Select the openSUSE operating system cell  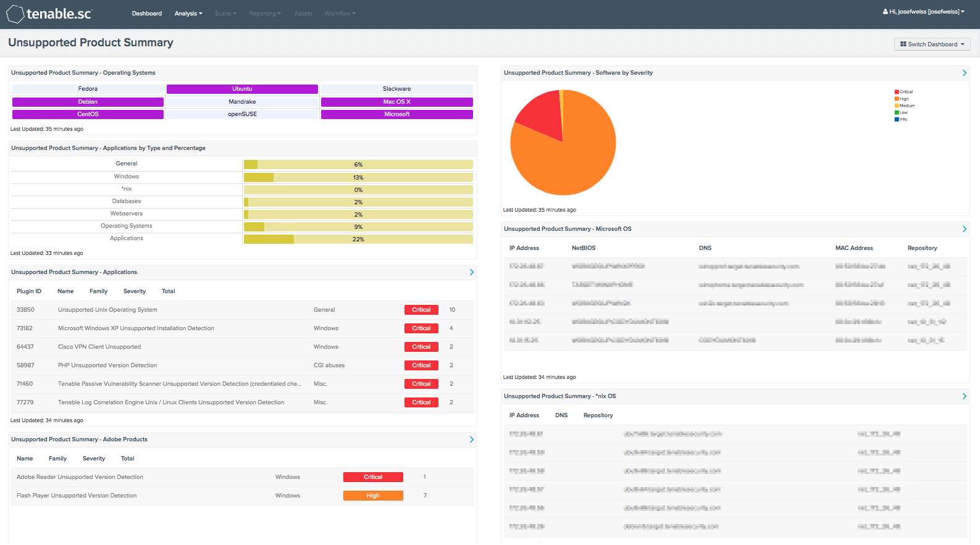click(242, 114)
